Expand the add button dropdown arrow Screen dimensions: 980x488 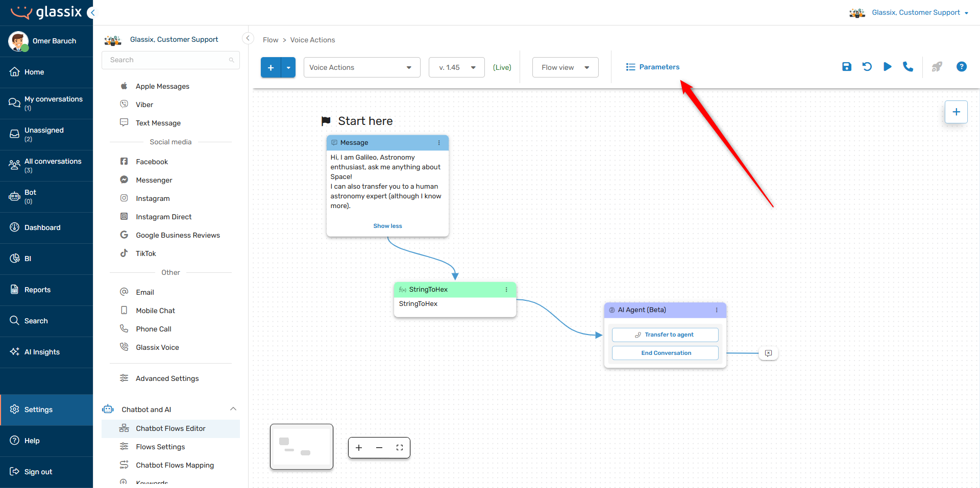tap(288, 67)
